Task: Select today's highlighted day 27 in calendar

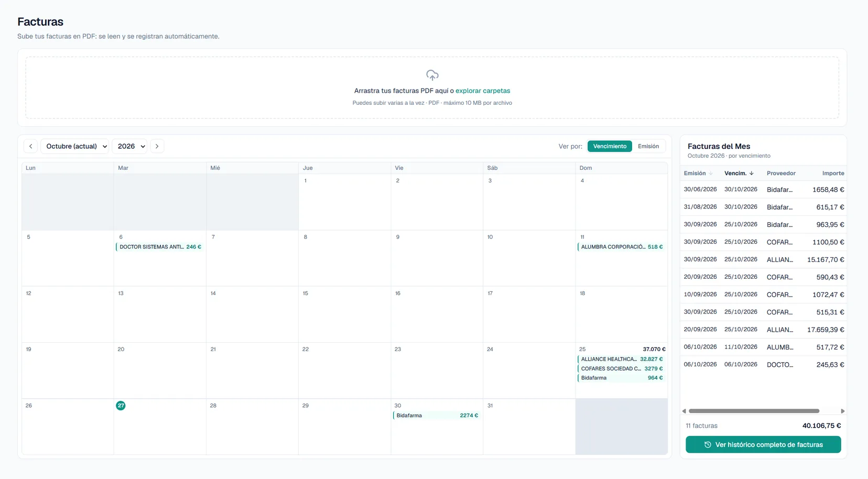Action: tap(121, 406)
